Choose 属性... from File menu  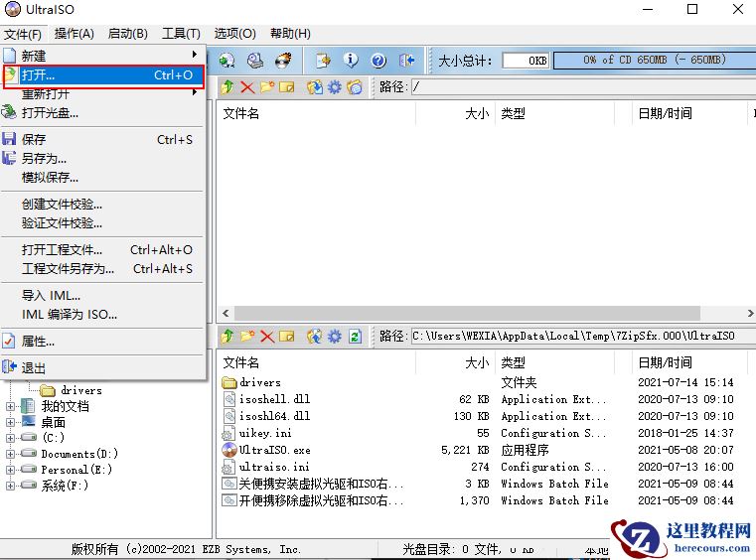point(102,342)
